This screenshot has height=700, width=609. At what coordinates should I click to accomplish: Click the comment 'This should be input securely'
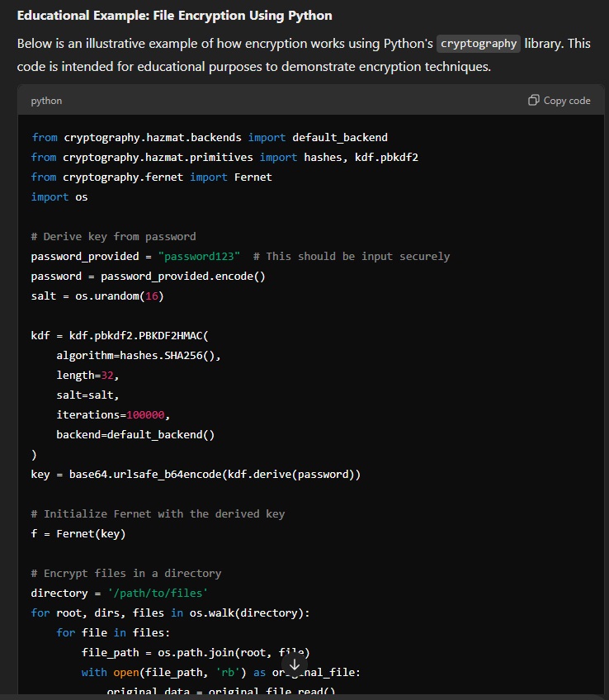352,256
